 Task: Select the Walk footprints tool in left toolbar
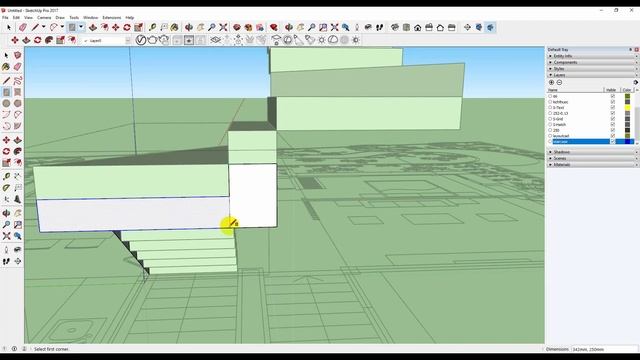click(x=6, y=261)
